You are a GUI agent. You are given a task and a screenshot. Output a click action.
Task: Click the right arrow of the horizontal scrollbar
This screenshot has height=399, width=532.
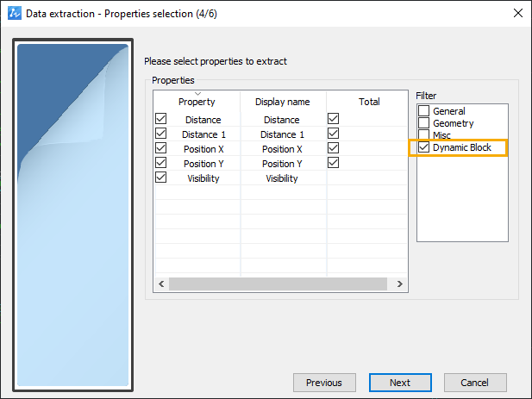(400, 284)
